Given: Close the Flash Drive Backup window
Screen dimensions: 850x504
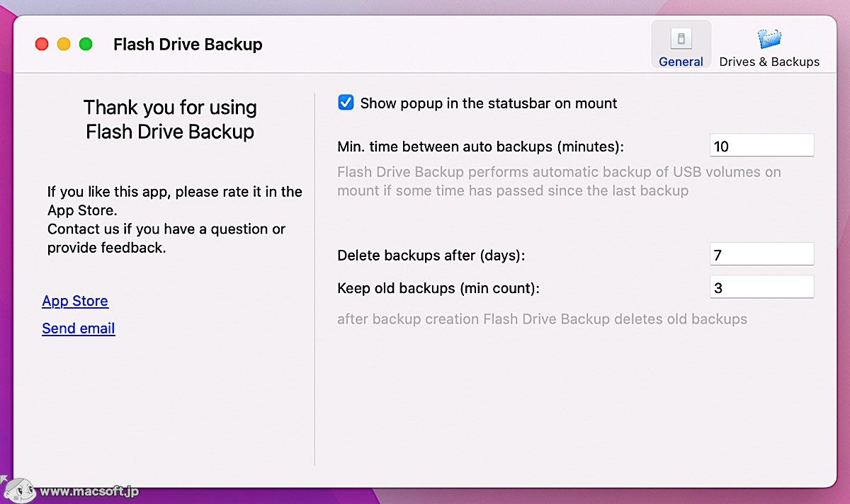Looking at the screenshot, I should (41, 43).
